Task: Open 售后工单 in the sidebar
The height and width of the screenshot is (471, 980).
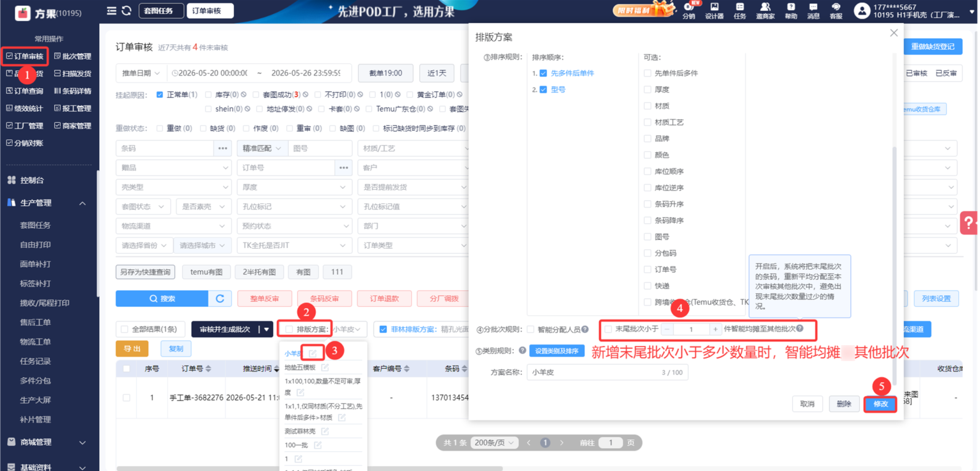Action: (x=35, y=322)
